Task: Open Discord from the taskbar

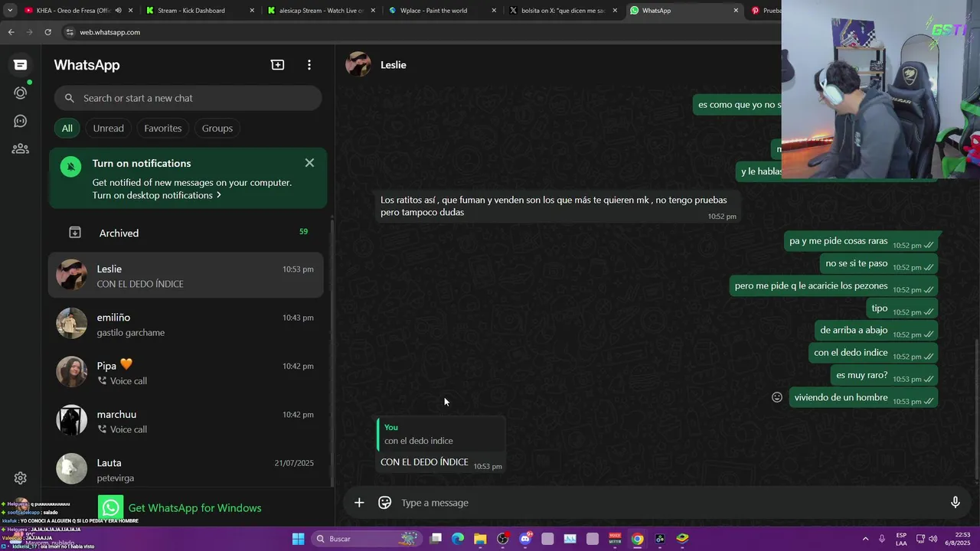Action: click(x=525, y=539)
